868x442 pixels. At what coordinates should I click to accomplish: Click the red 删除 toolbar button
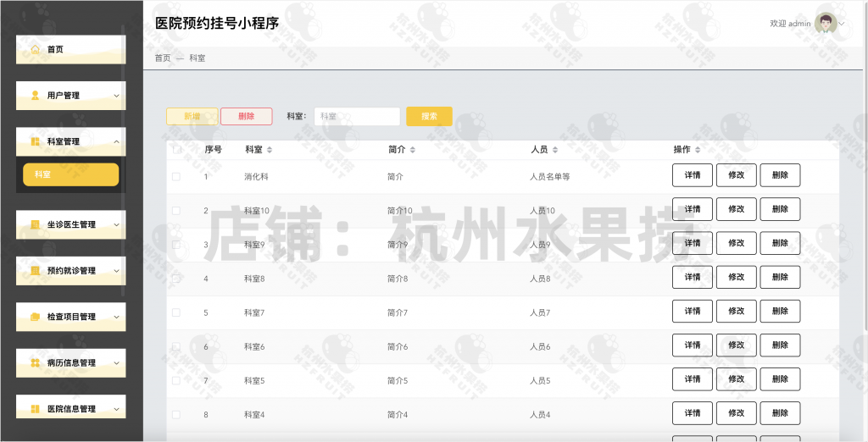tap(247, 116)
